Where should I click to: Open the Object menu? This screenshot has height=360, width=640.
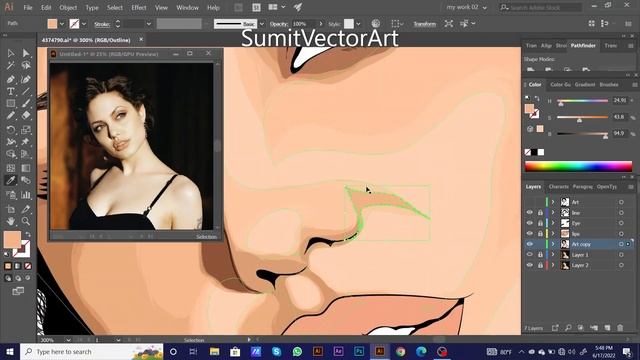68,7
